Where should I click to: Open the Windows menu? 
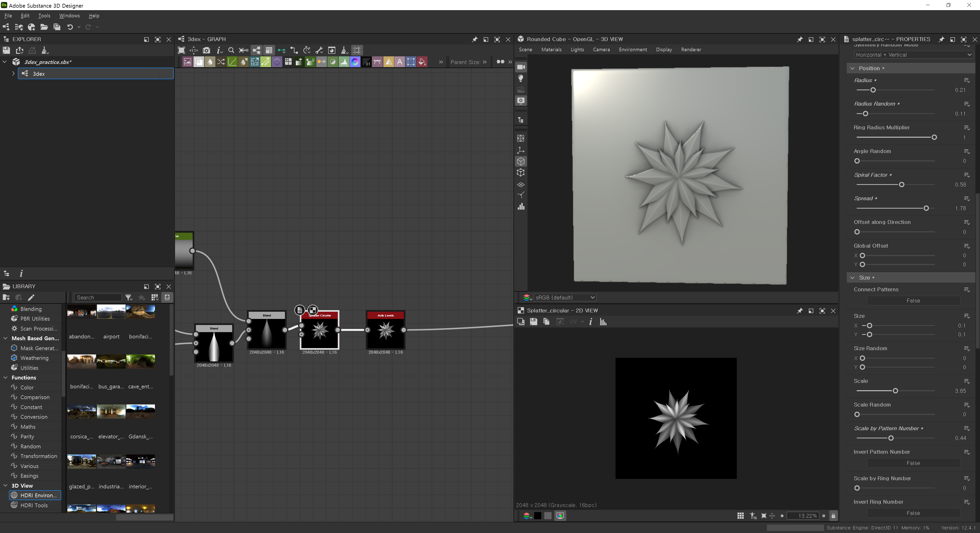pos(69,16)
